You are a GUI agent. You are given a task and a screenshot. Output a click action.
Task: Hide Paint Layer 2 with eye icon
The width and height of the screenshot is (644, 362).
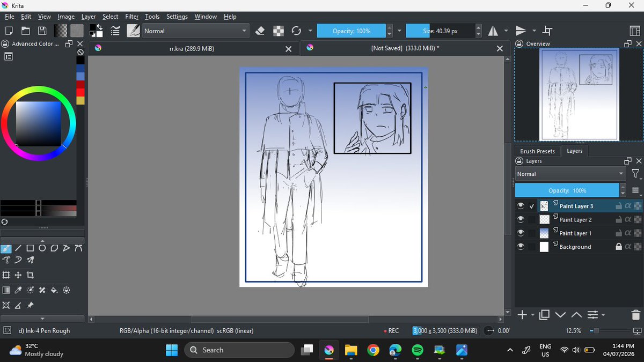pos(521,219)
